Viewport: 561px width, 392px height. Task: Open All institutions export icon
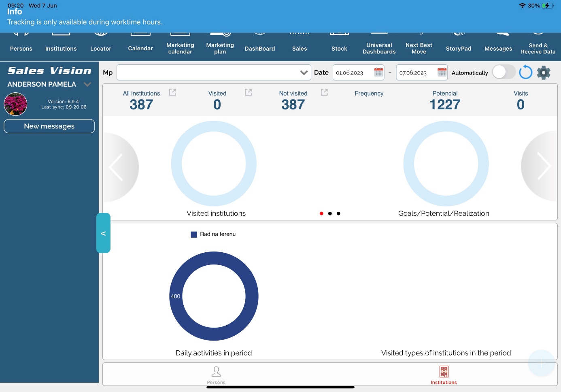click(x=172, y=92)
